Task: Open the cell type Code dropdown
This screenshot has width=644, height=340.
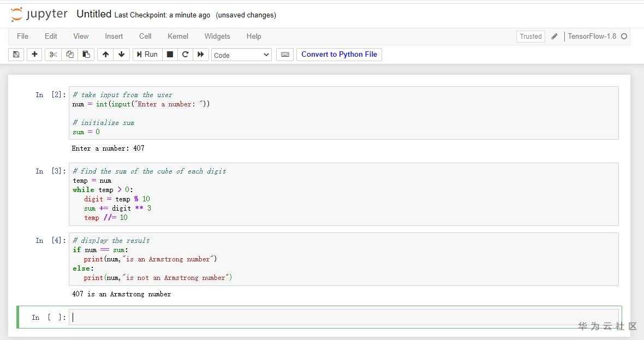Action: pyautogui.click(x=241, y=55)
